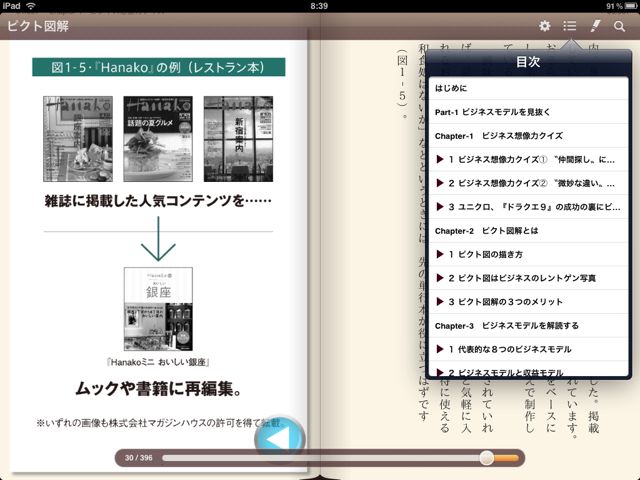
Task: Open search with the magnifier icon
Action: [x=619, y=27]
